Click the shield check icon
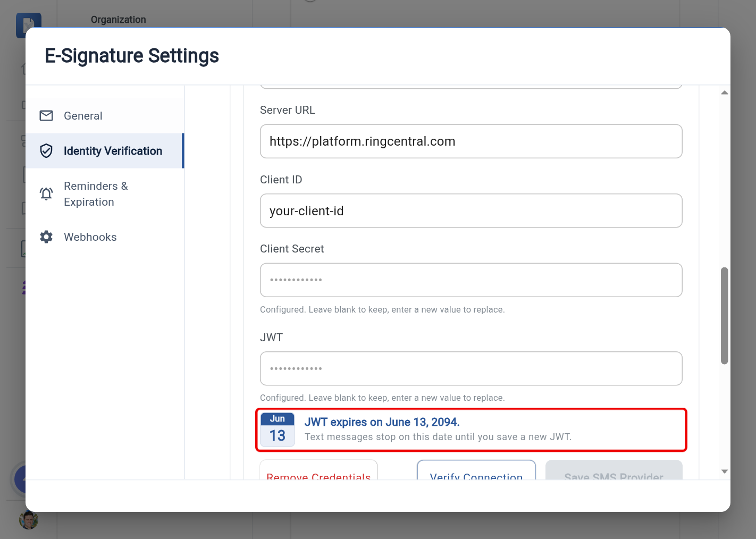 [x=46, y=151]
